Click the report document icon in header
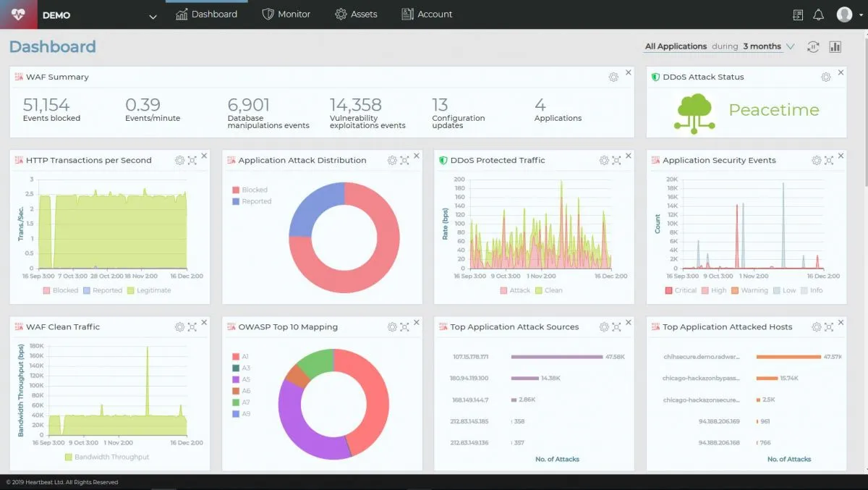 [x=798, y=14]
